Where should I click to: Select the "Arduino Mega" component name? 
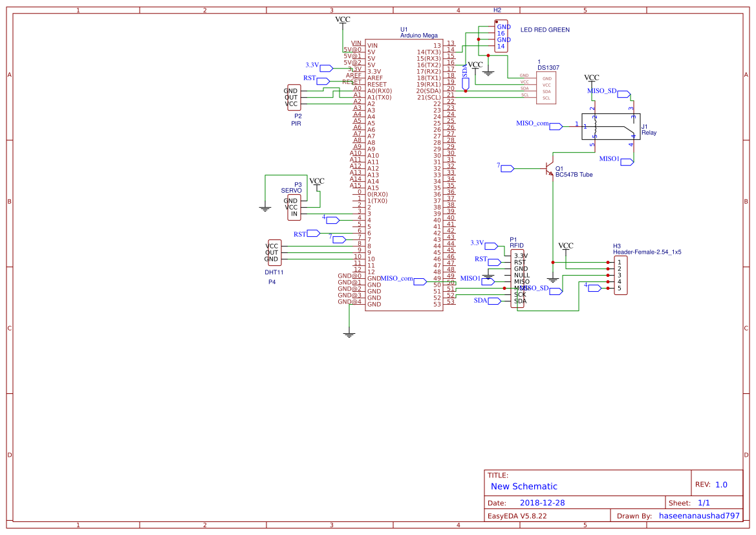coord(419,35)
